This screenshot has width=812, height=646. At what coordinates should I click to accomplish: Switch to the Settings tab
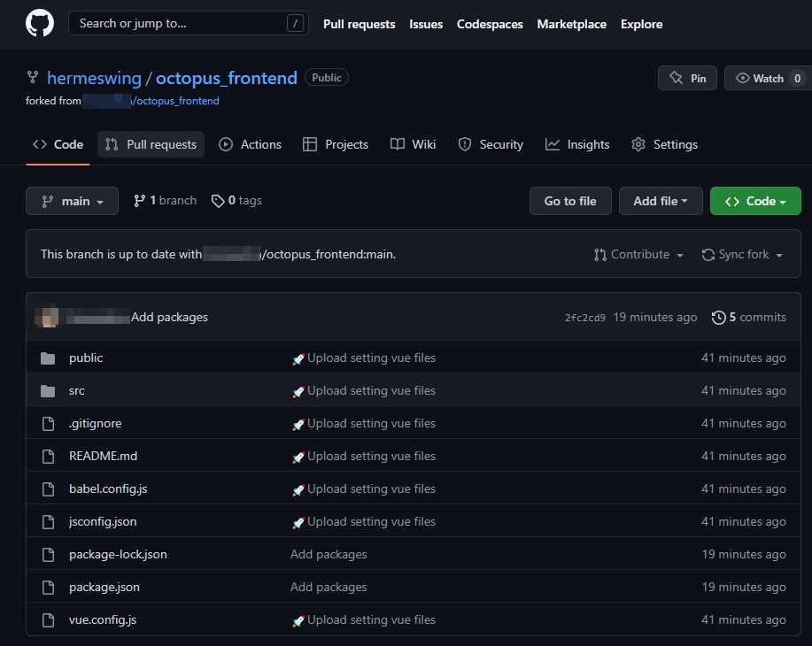pos(664,144)
